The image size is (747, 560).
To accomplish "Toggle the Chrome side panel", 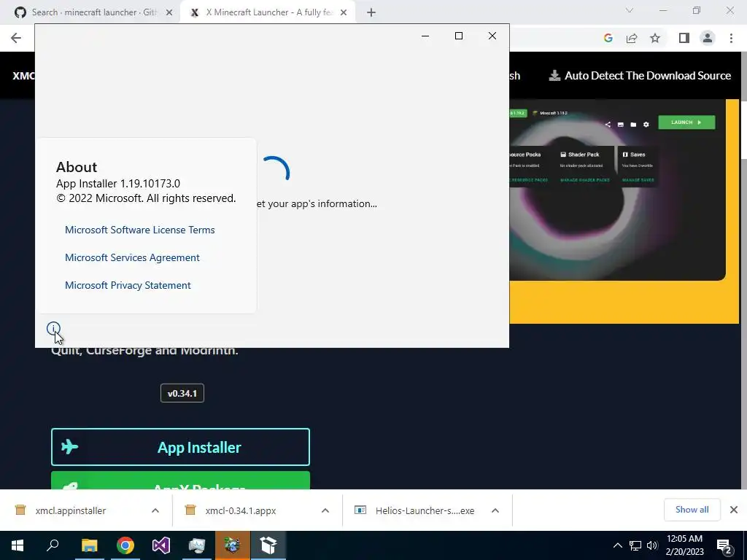I will (684, 38).
